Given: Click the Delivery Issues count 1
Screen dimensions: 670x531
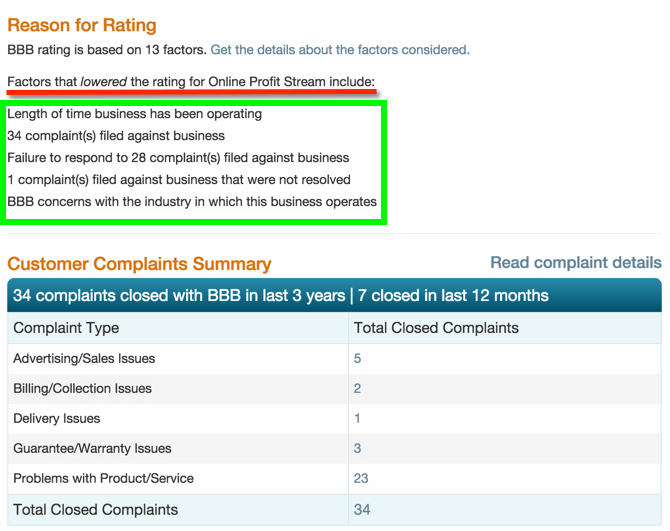Looking at the screenshot, I should [x=357, y=418].
